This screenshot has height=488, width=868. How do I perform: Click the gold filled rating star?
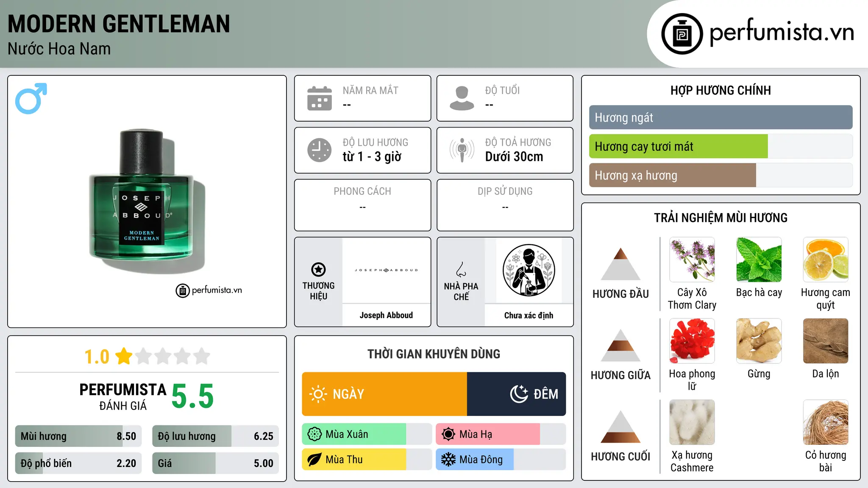124,356
